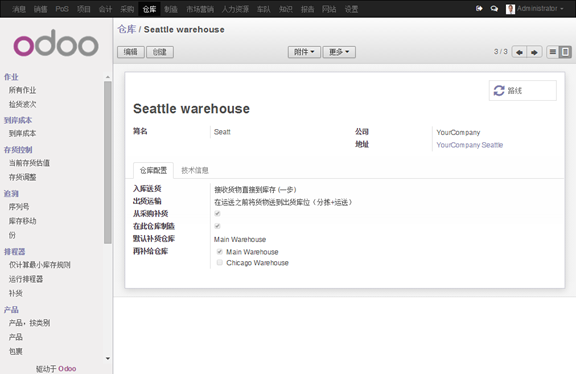The height and width of the screenshot is (374, 576).
Task: Open 库存移动 in sidebar
Action: click(x=22, y=221)
